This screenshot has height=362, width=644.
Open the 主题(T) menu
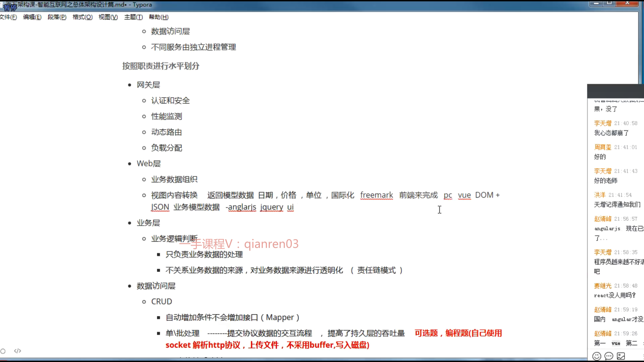tap(133, 17)
